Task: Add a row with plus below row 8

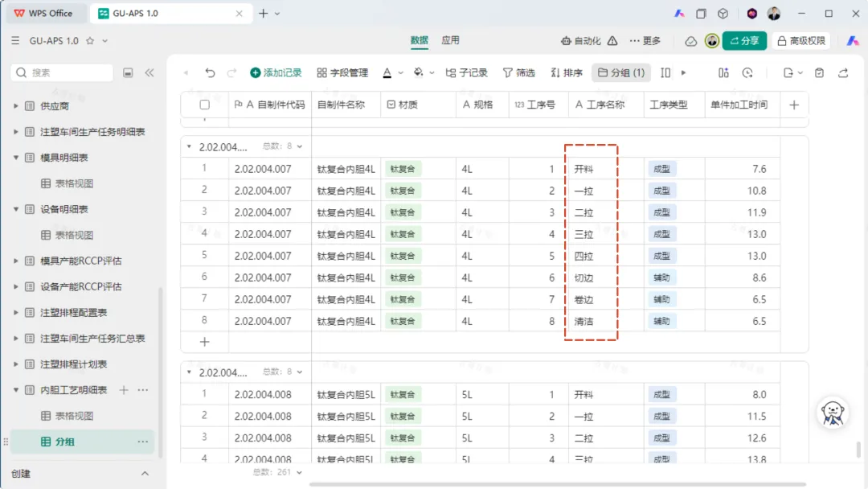Action: point(205,342)
